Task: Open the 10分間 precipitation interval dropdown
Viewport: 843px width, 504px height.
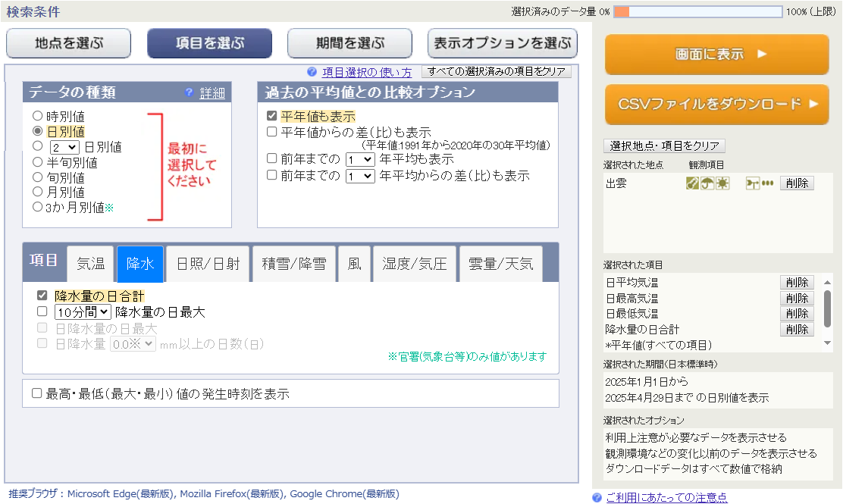Action: coord(83,311)
